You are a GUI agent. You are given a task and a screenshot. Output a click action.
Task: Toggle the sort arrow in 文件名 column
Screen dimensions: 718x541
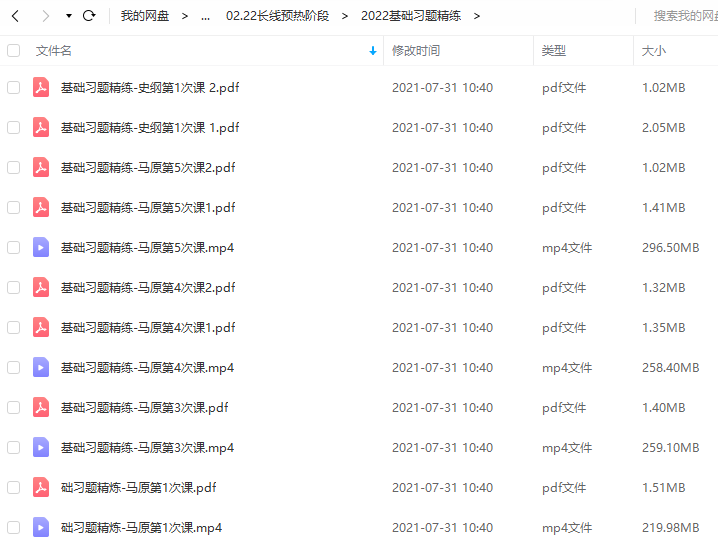click(373, 51)
